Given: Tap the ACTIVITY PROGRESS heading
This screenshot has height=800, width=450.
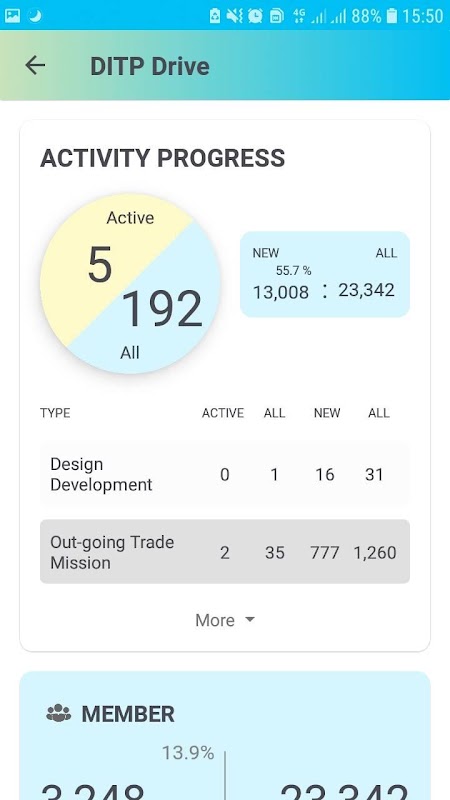Looking at the screenshot, I should coord(162,158).
